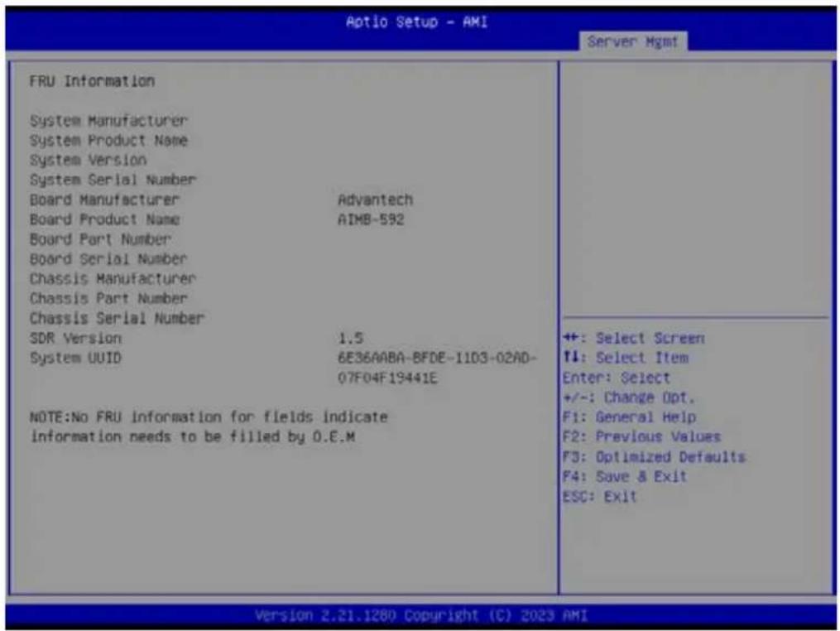Select the System Product Name row
The height and width of the screenshot is (631, 840).
(x=108, y=141)
